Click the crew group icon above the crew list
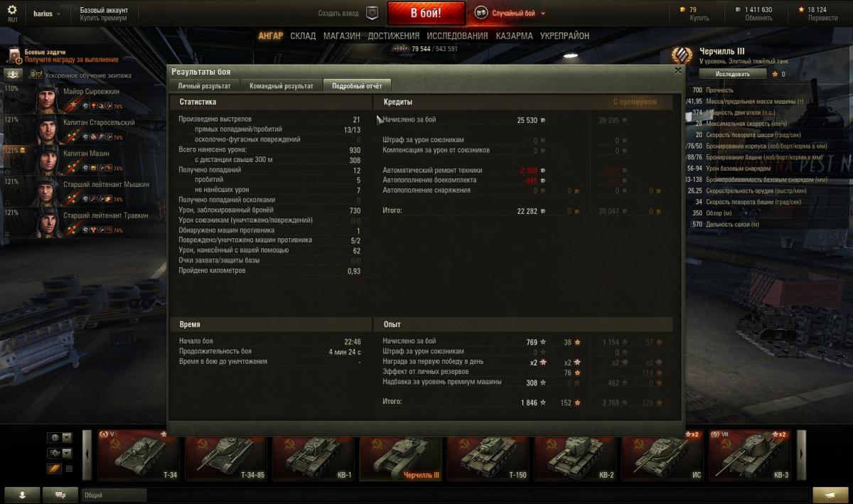 [14, 74]
